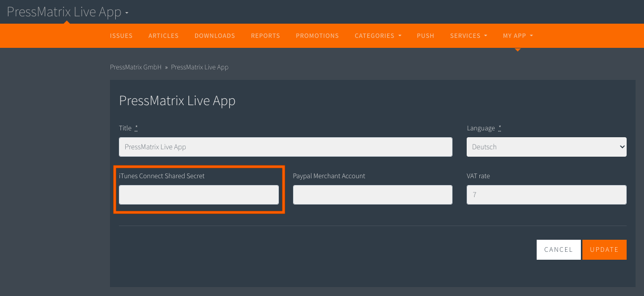Open the Promotions section

[x=317, y=36]
